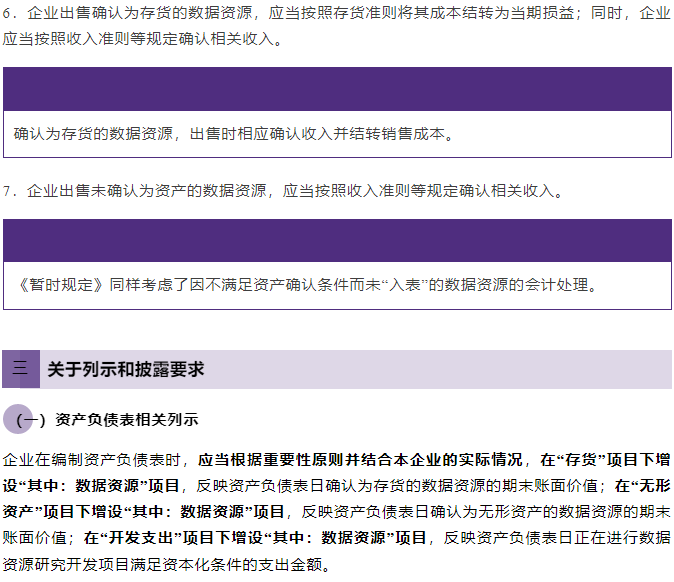Click the bold text "应当根据重要性原则并结合本企业的实际情况"

pyautogui.click(x=361, y=460)
